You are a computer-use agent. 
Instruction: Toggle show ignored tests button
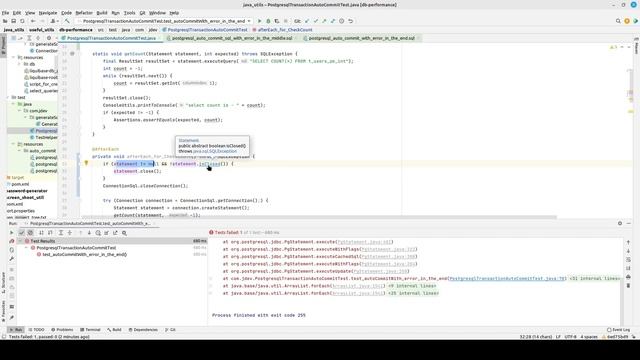click(x=30, y=233)
